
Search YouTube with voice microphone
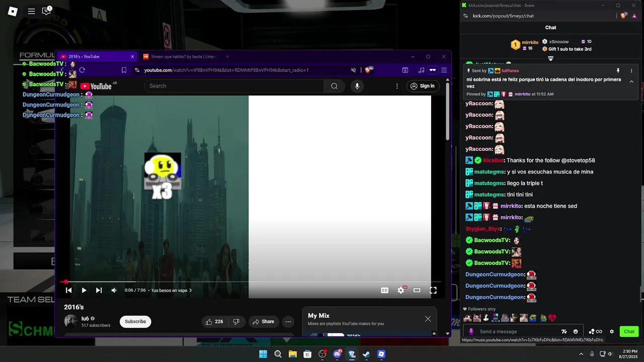click(357, 86)
